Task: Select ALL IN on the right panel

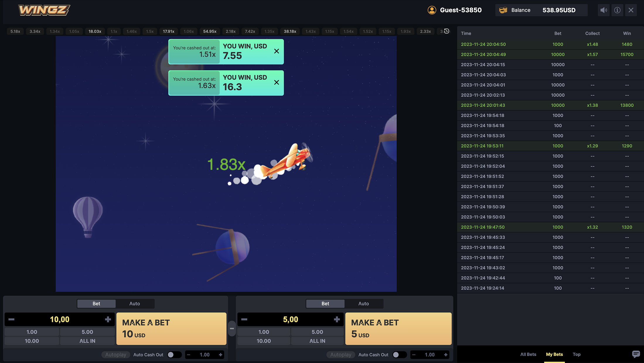Action: click(x=317, y=341)
